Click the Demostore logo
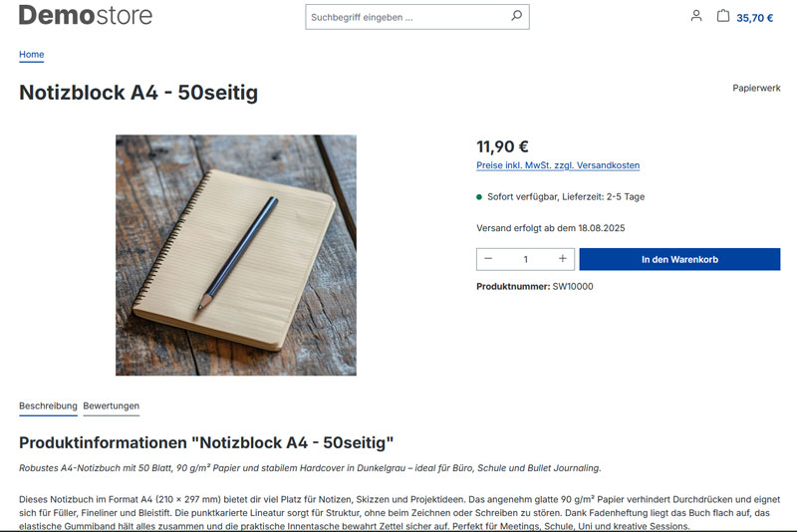The width and height of the screenshot is (797, 532). click(x=86, y=15)
